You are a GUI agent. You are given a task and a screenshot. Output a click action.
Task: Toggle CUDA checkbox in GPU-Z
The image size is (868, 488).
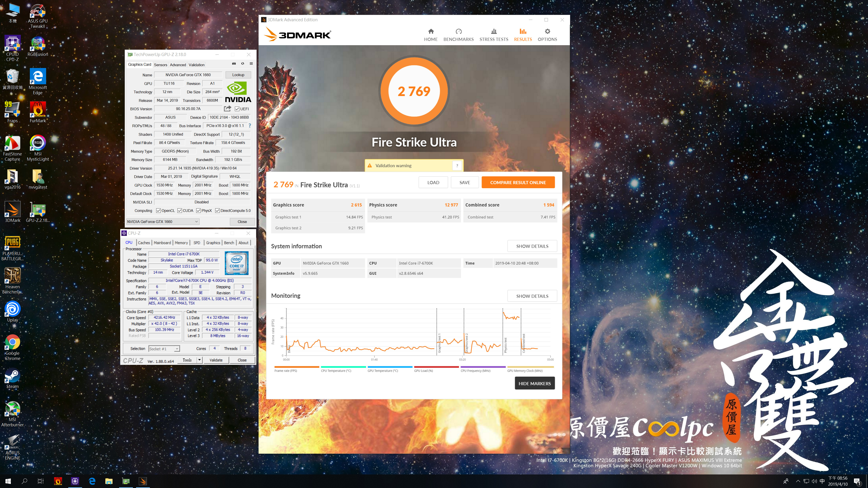(x=180, y=211)
